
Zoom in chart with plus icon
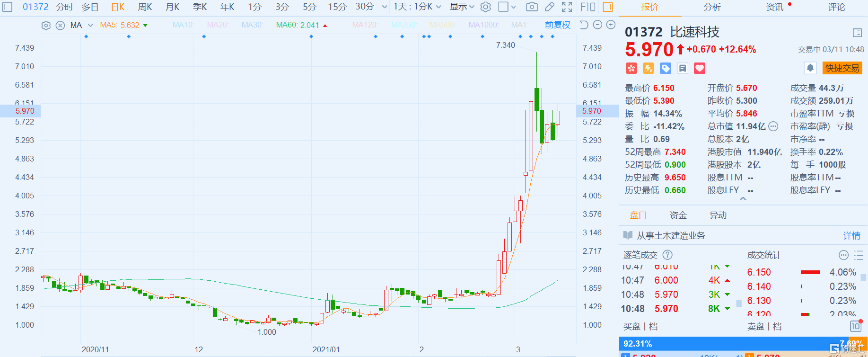coord(611,25)
